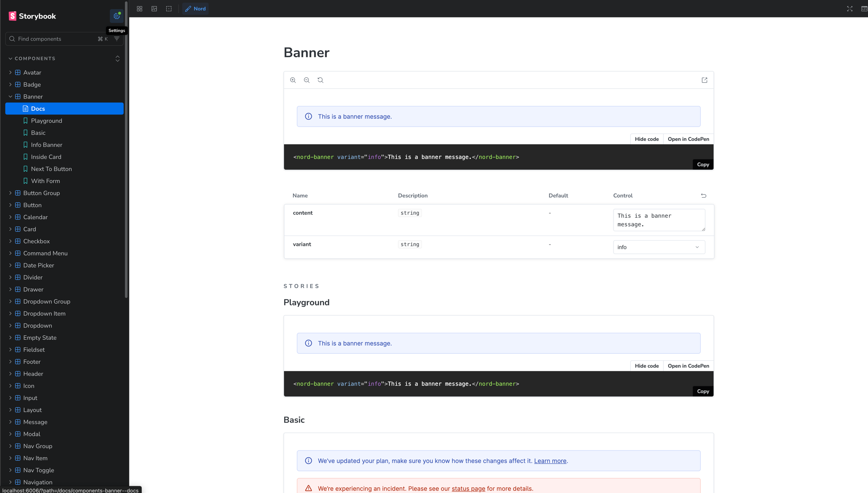Viewport: 868px width, 493px height.
Task: Open the Storybook settings gear icon
Action: point(117,16)
